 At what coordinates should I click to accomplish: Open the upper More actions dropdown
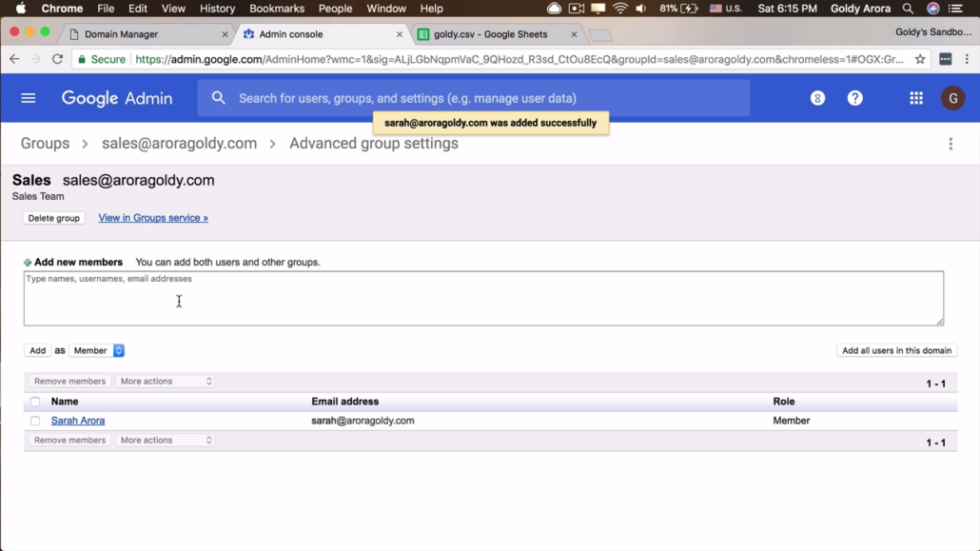[166, 381]
